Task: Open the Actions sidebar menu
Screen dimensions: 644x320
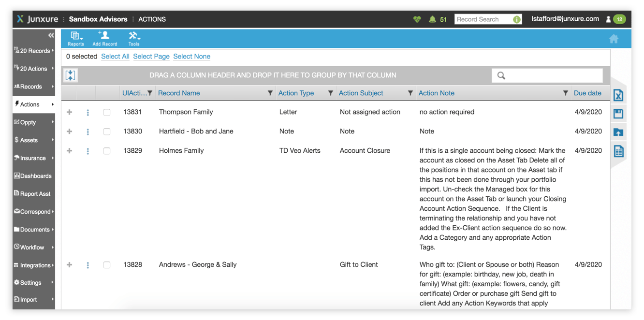Action: pos(34,104)
